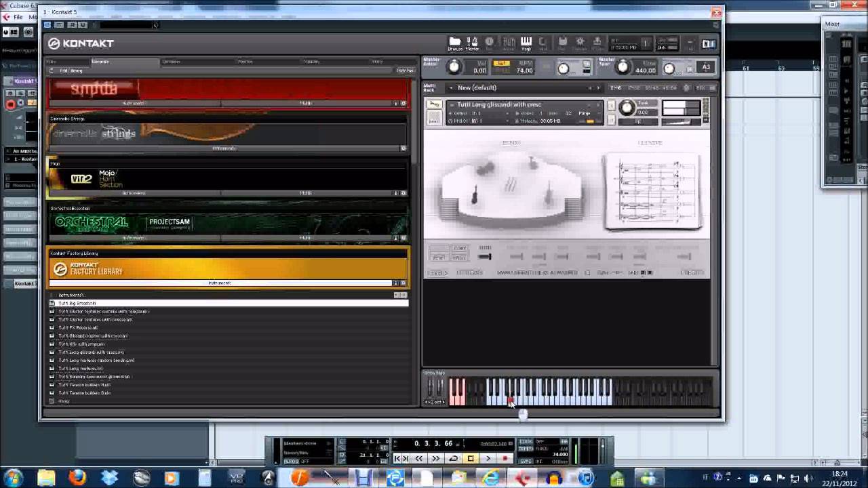Open settings gear on Cinematic Strings library

click(403, 148)
